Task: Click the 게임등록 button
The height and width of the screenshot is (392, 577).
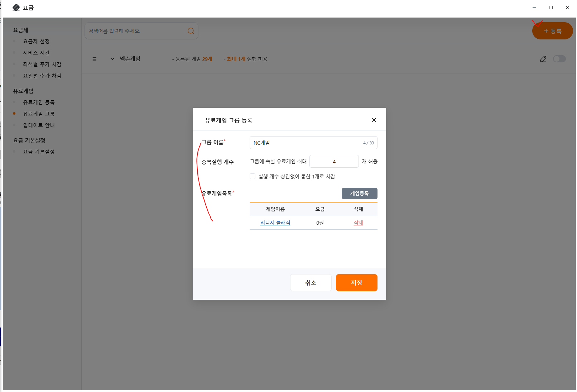Action: point(359,193)
